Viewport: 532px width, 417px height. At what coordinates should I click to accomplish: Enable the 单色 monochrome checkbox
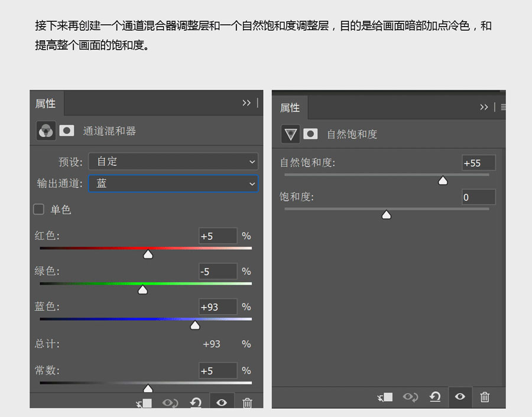(x=39, y=209)
